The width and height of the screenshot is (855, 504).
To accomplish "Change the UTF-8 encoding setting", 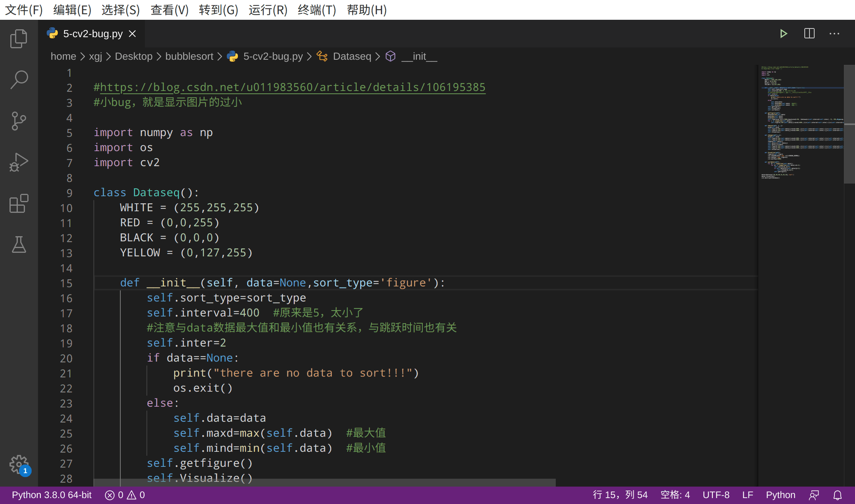I will 716,495.
